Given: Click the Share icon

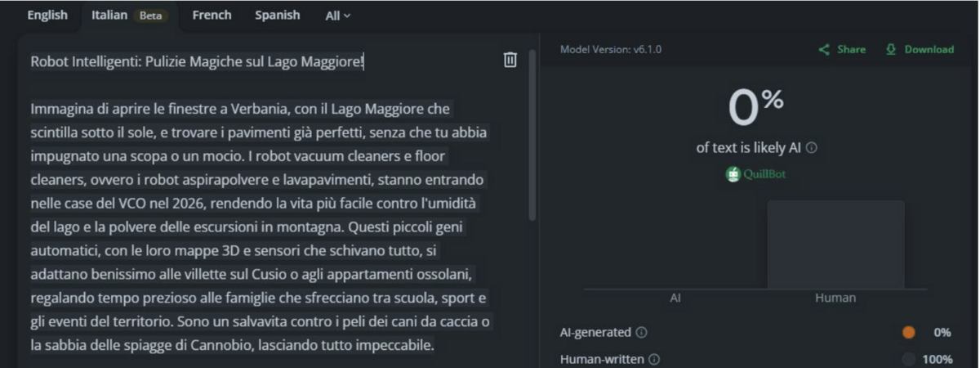Looking at the screenshot, I should click(x=825, y=50).
